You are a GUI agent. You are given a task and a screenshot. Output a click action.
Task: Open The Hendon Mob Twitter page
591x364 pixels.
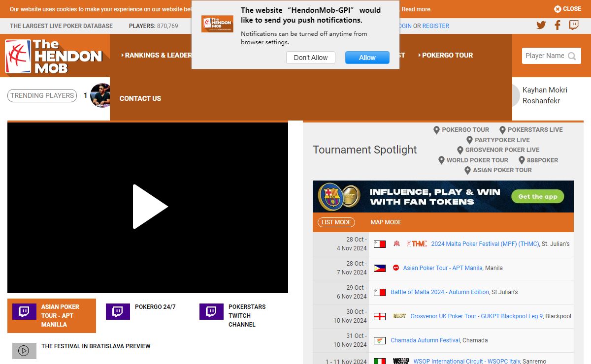(x=541, y=26)
